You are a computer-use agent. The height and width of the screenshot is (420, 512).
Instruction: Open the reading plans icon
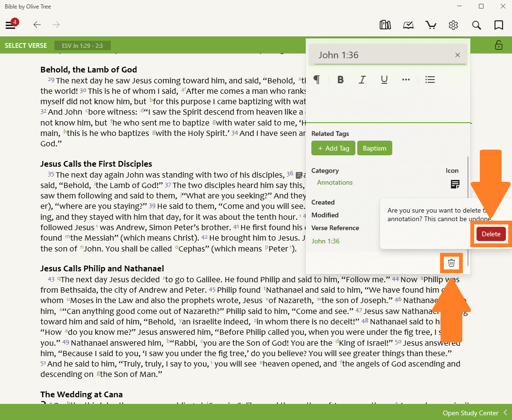[x=408, y=25]
